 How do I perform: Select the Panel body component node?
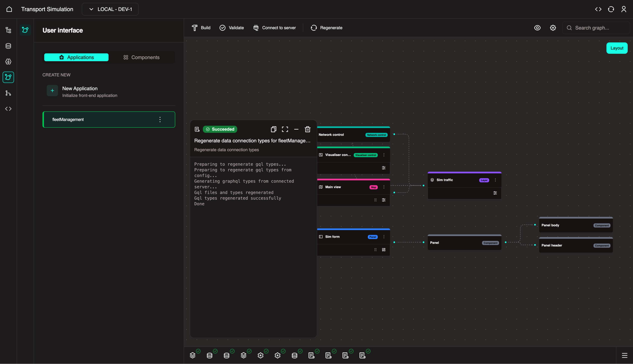[576, 225]
